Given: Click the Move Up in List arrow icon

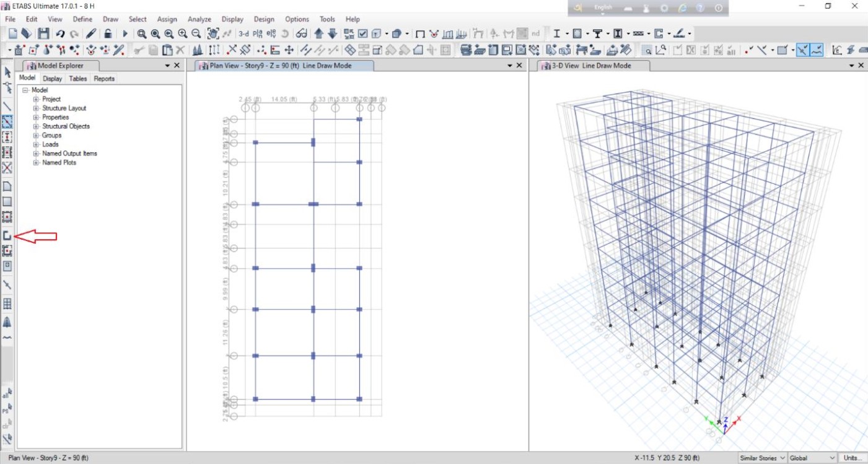Looking at the screenshot, I should point(318,33).
